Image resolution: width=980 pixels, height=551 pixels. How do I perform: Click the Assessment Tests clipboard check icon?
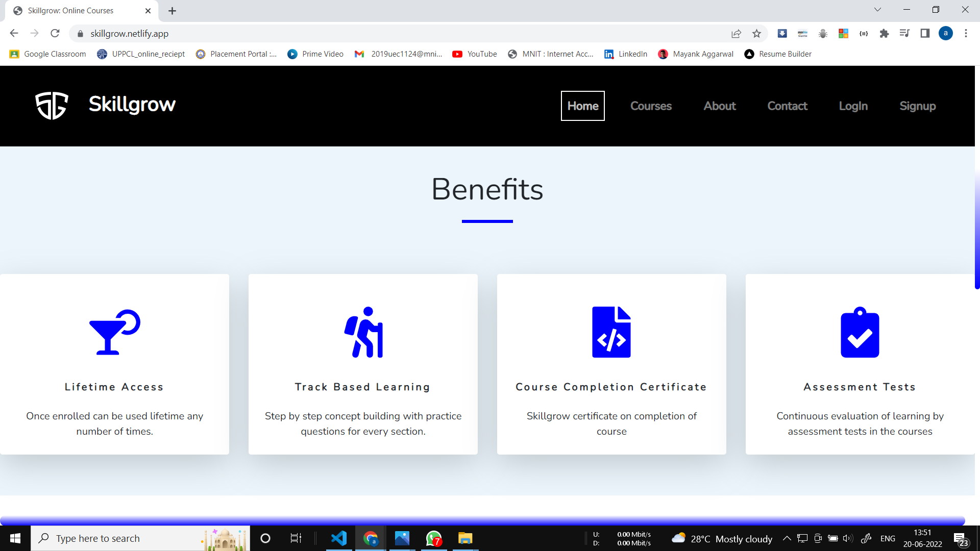860,332
